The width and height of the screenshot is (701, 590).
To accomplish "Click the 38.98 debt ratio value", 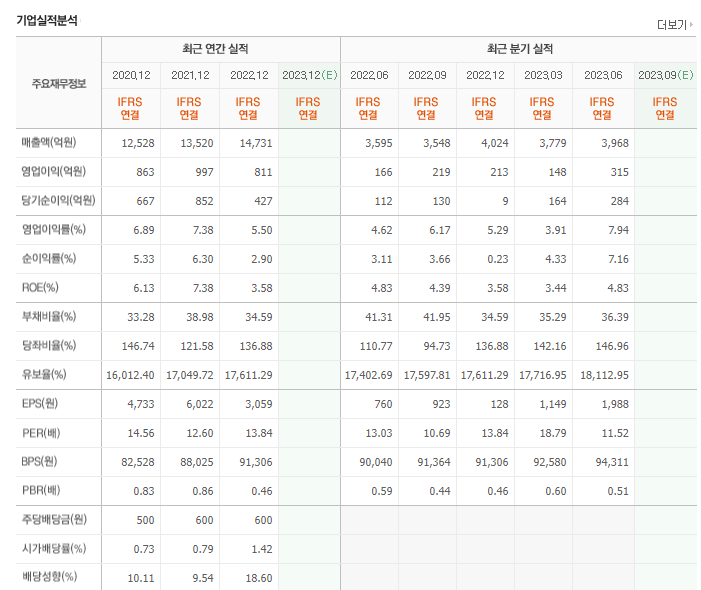I will pos(200,317).
